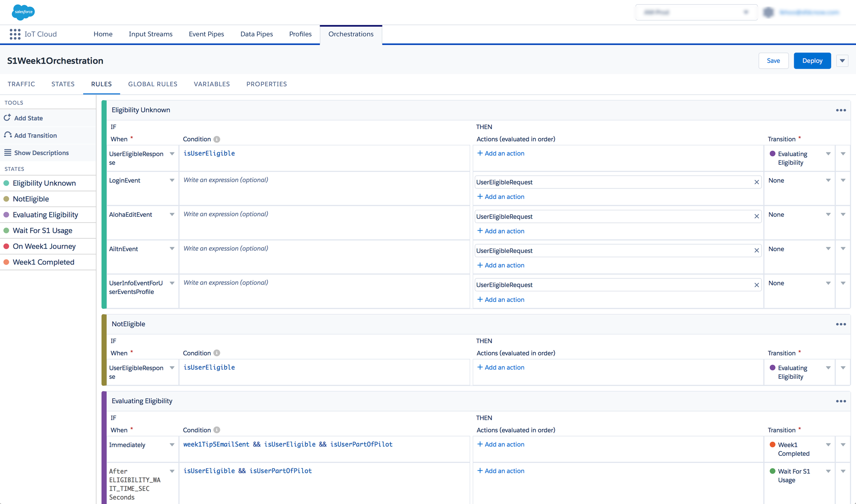Image resolution: width=856 pixels, height=504 pixels.
Task: Open the Profiles nav tab
Action: click(300, 34)
